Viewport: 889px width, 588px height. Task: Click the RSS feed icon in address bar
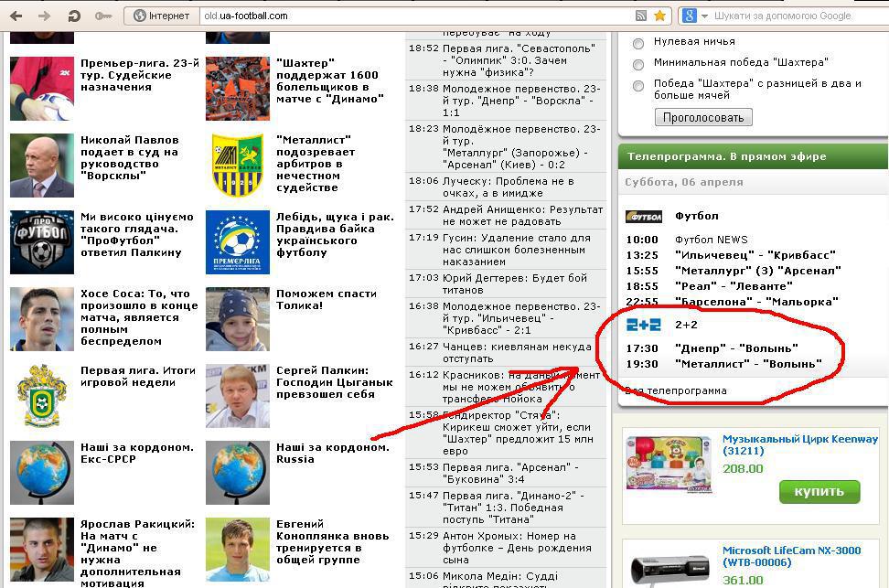tap(641, 16)
